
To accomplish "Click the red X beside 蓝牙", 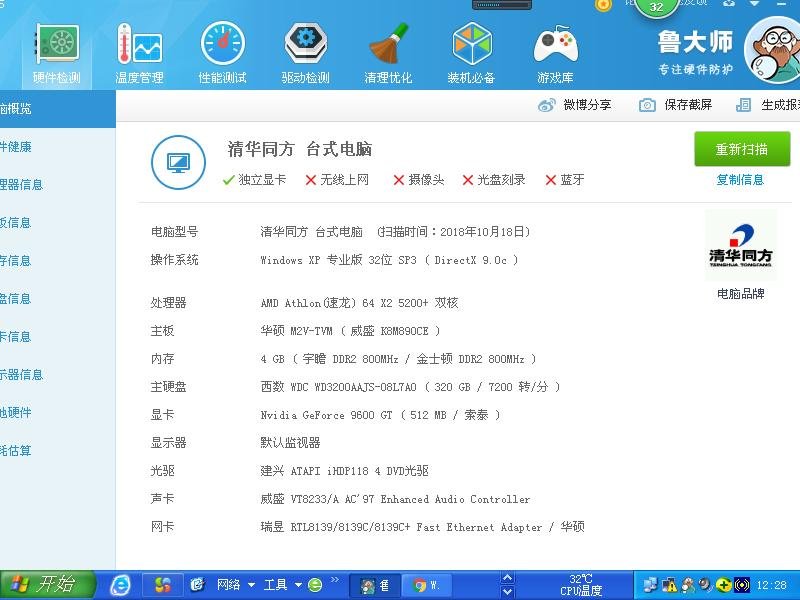I will click(551, 181).
